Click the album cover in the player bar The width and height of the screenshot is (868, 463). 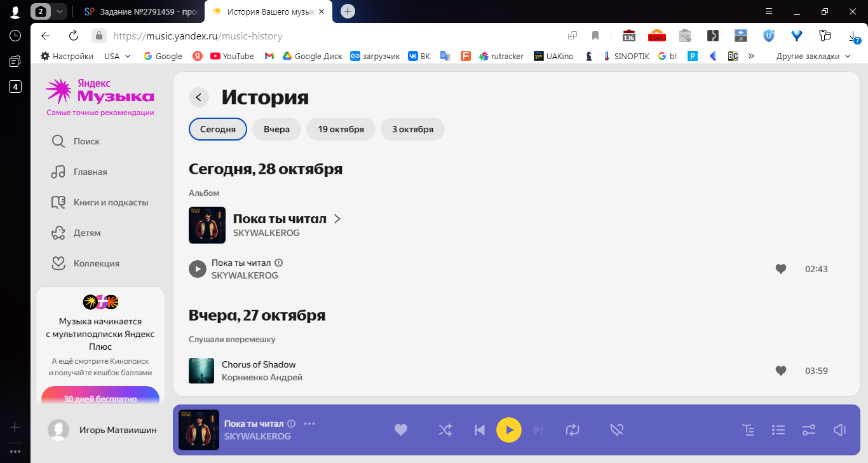[x=199, y=430]
